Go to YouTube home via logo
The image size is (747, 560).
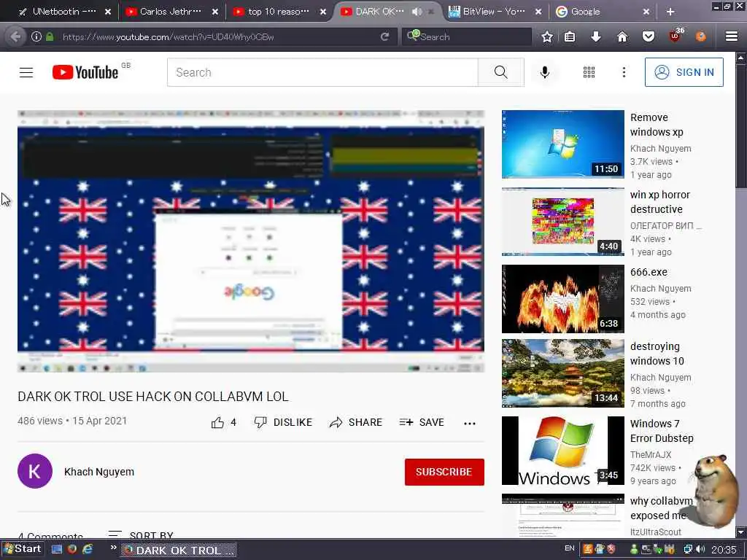85,72
